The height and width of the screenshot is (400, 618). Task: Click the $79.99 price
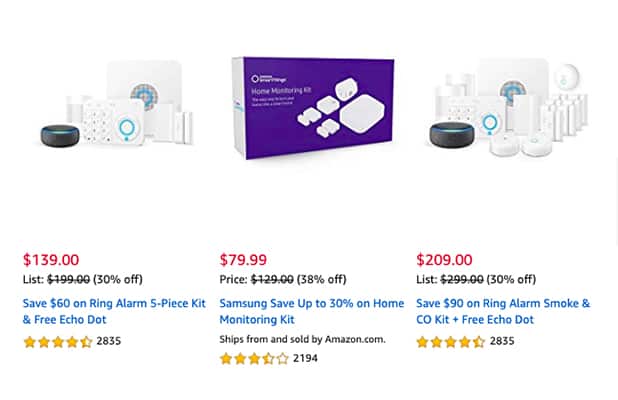243,260
